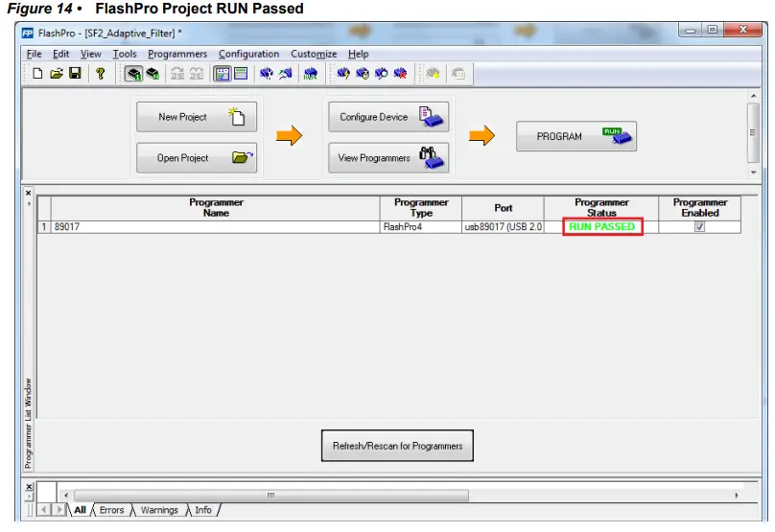
Task: Click the Programmer Name column header
Action: tap(216, 208)
